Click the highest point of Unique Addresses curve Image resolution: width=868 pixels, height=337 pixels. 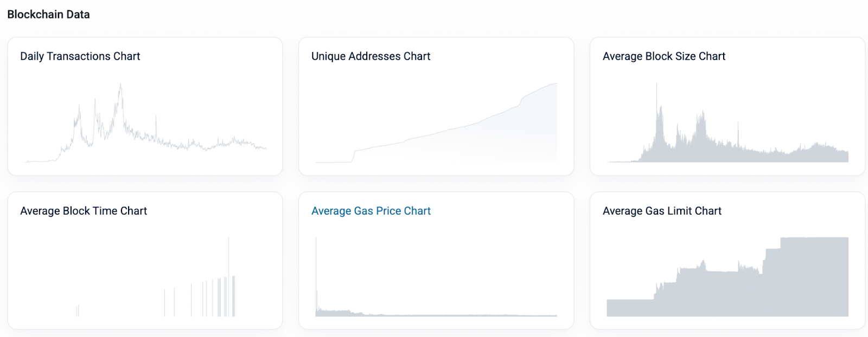point(556,85)
